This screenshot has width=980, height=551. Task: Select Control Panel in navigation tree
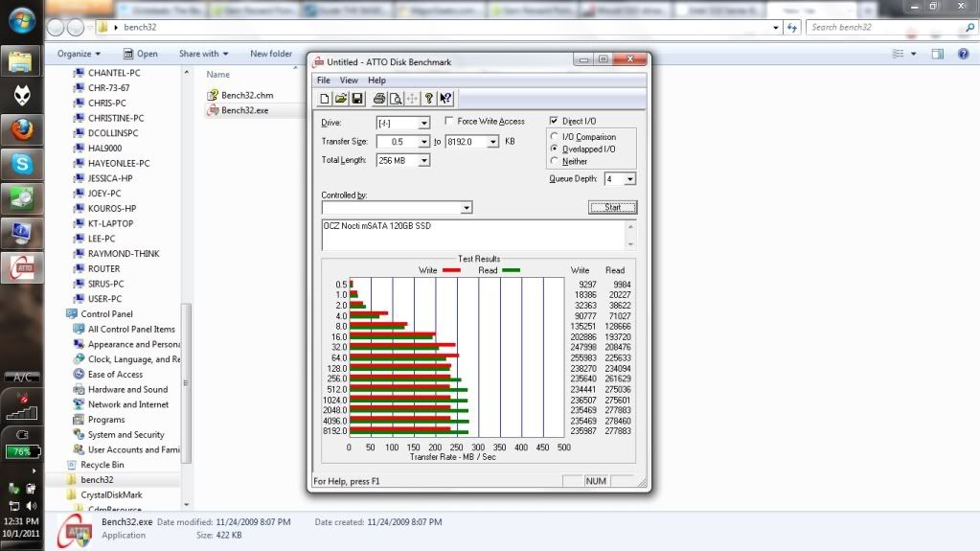point(106,314)
